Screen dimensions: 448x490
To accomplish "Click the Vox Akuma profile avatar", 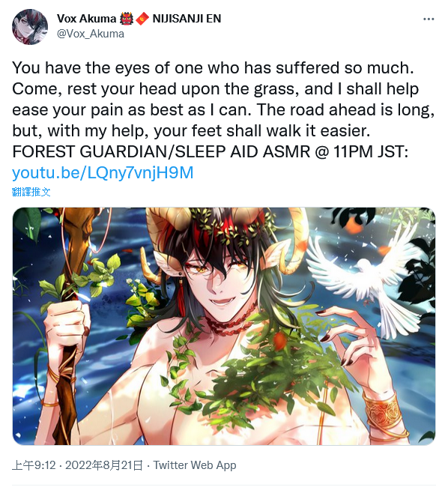I will click(30, 26).
